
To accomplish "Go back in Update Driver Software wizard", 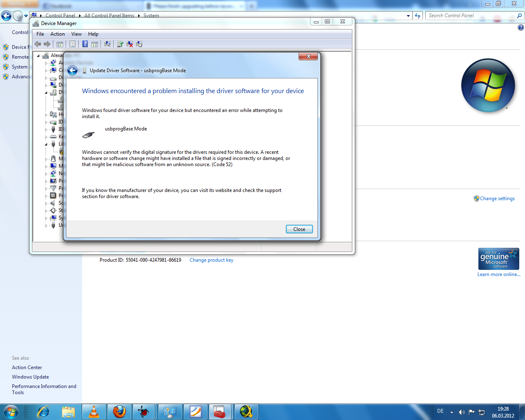I will click(x=73, y=71).
